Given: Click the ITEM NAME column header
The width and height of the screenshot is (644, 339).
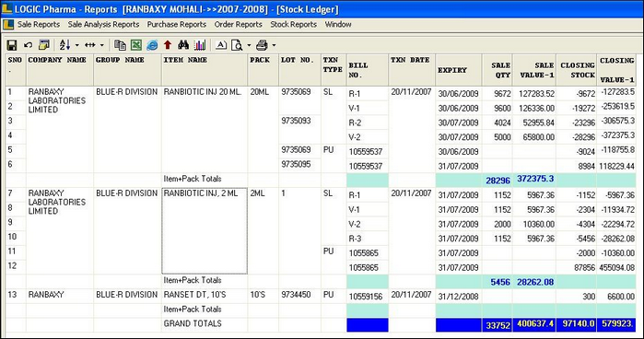Looking at the screenshot, I should point(205,69).
